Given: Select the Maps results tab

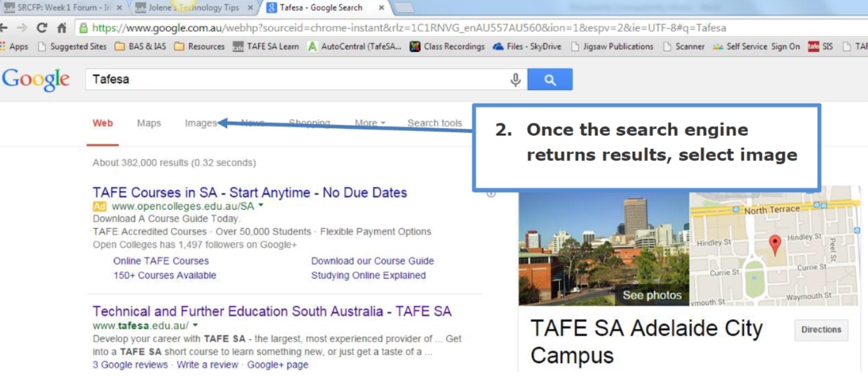Looking at the screenshot, I should [x=149, y=123].
